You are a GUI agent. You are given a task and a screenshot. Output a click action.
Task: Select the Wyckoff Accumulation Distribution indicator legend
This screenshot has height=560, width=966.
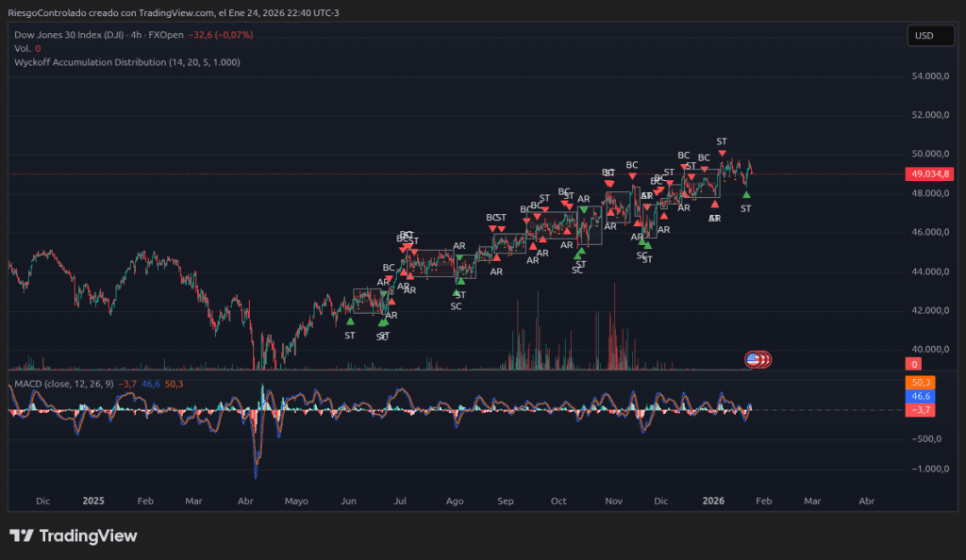(126, 62)
